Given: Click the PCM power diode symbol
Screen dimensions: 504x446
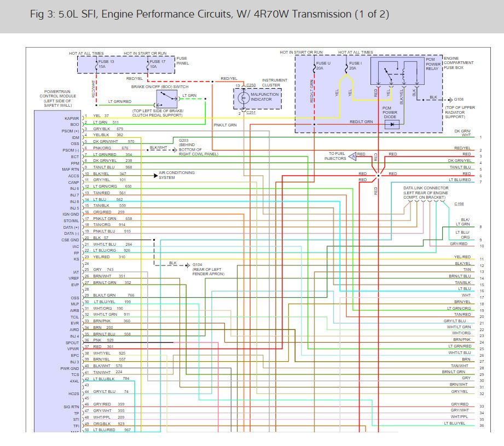Looking at the screenshot, I should point(392,124).
